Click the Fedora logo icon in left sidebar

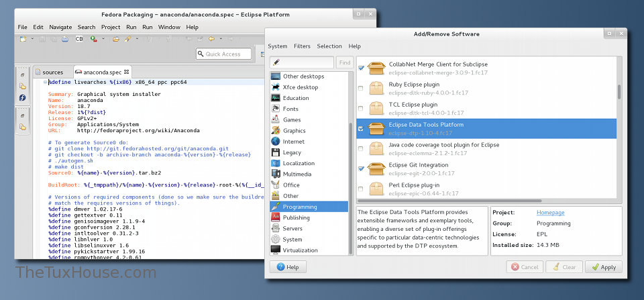[22, 98]
